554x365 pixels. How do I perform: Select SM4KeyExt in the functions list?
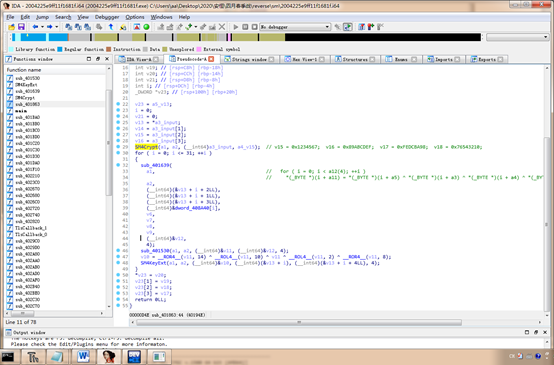click(x=26, y=85)
